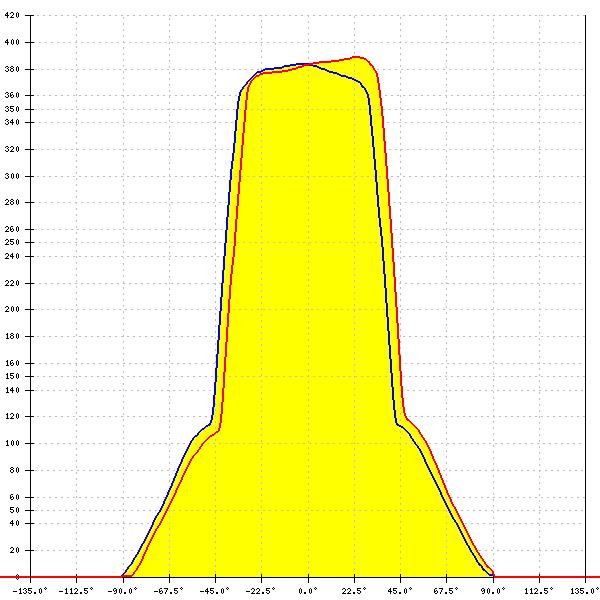Pick the y-axis label "160"
The height and width of the screenshot is (600, 600).
click(11, 363)
